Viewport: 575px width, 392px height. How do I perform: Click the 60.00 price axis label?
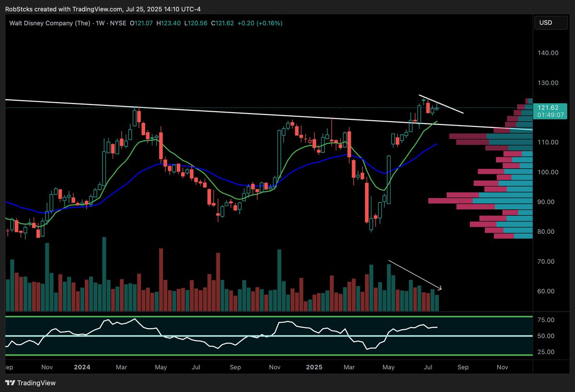coord(547,291)
